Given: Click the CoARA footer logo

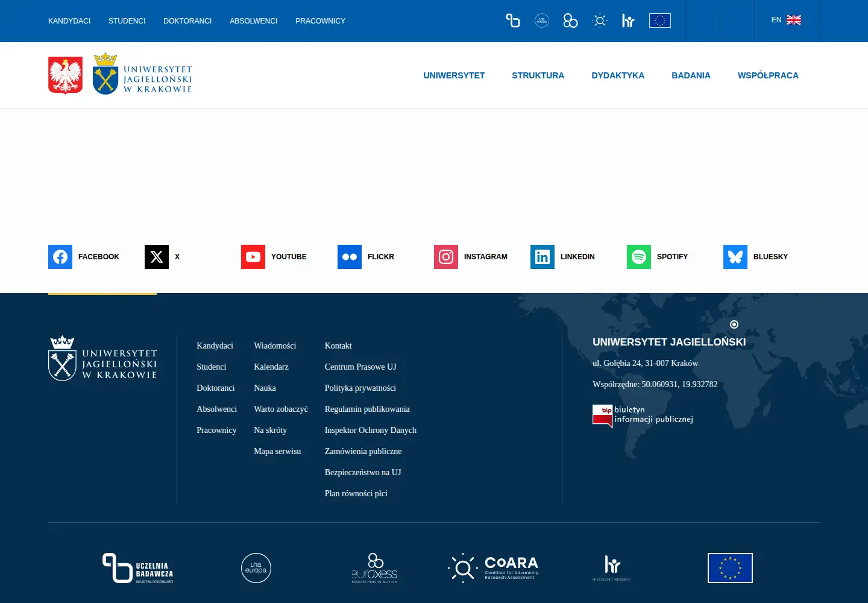Looking at the screenshot, I should 493,568.
